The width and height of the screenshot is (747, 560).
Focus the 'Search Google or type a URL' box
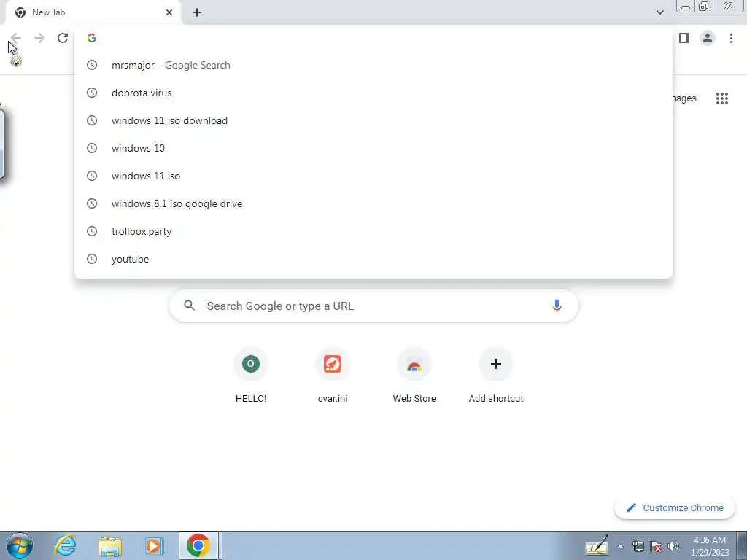point(373,306)
